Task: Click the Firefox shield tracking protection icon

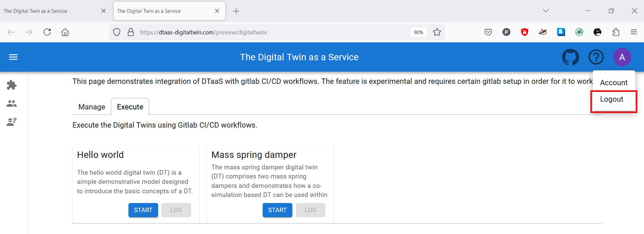Action: click(x=117, y=32)
